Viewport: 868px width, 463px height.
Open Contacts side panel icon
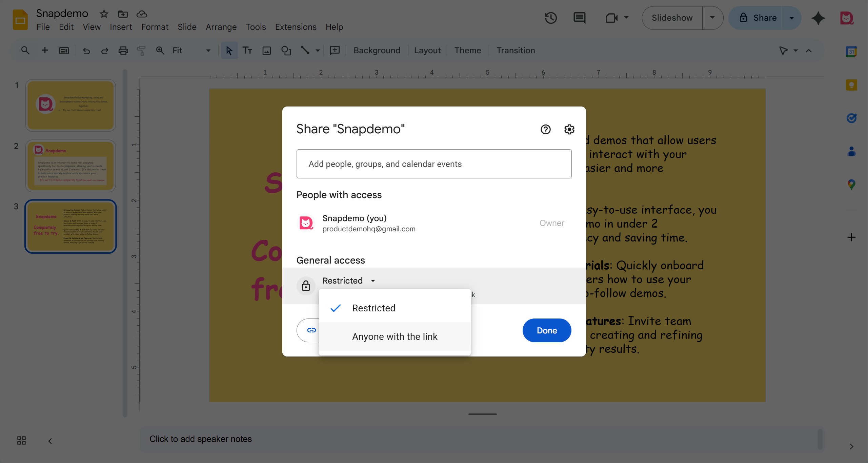[x=851, y=151]
